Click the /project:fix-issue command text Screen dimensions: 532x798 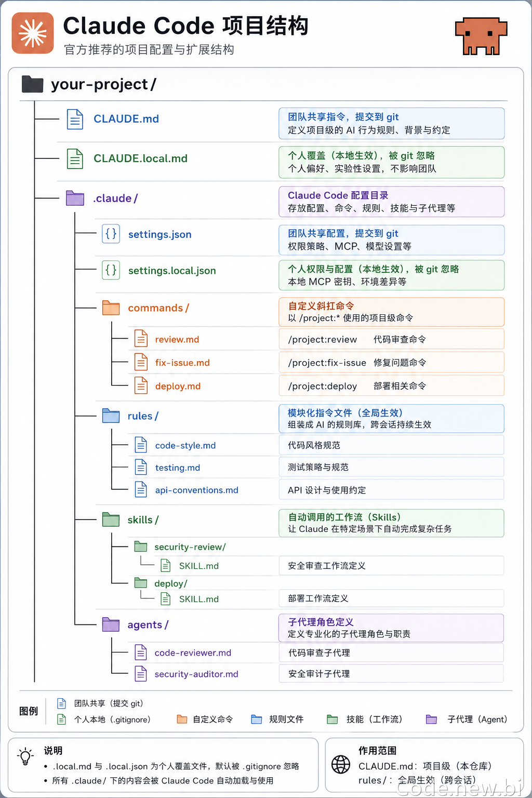point(327,363)
